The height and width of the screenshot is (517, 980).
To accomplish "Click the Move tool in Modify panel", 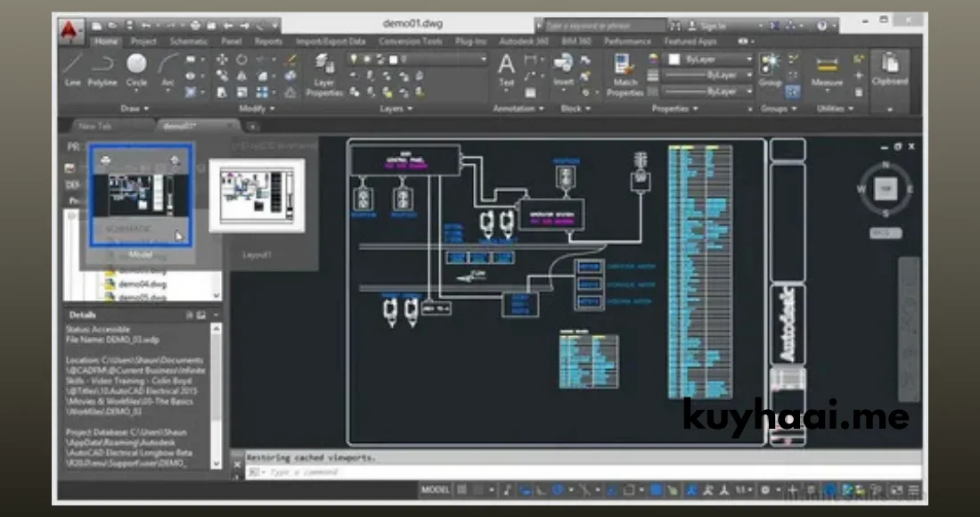I will (222, 60).
